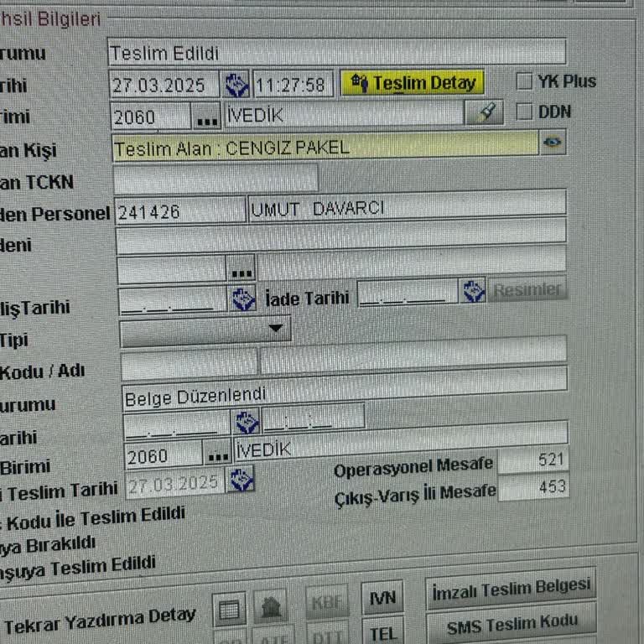Click the 27.03.2025 date field beside the time

point(164,84)
